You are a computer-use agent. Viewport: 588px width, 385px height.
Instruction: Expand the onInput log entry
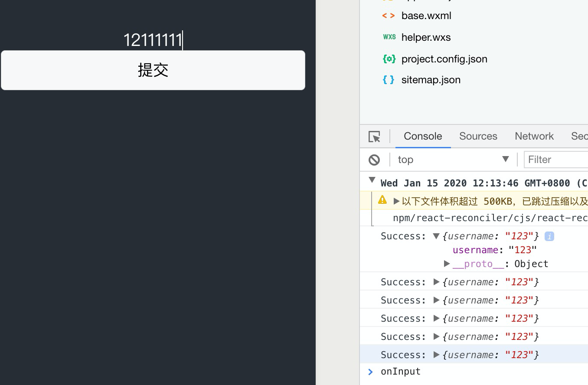coord(370,372)
